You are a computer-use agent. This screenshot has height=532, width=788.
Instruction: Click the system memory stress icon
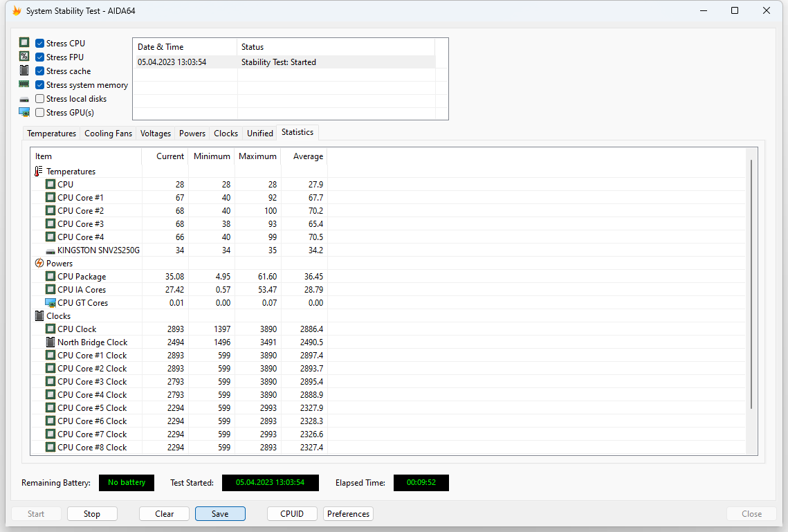click(x=24, y=84)
